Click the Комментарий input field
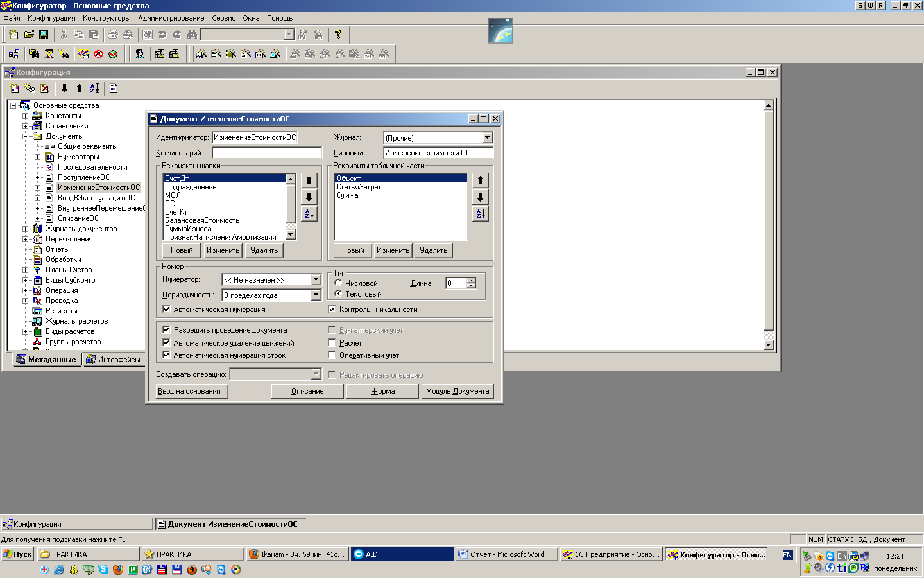Screen dimensions: 924x578 click(267, 153)
